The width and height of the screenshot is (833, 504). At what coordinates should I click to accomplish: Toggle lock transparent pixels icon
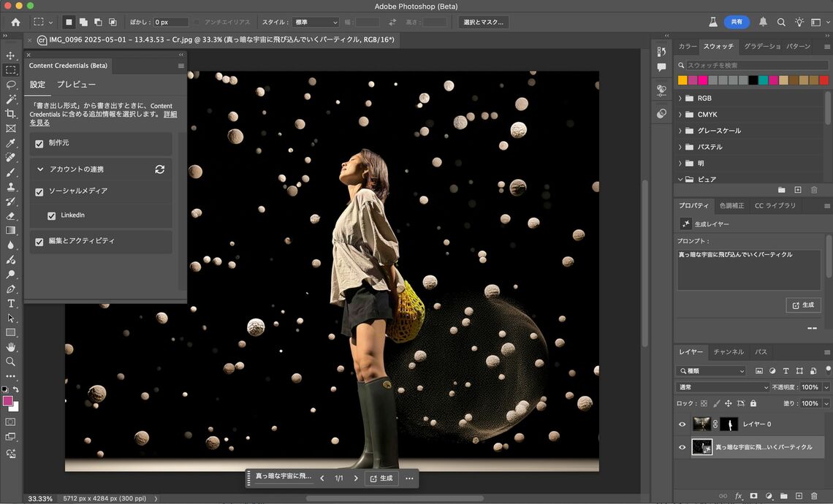coord(704,403)
